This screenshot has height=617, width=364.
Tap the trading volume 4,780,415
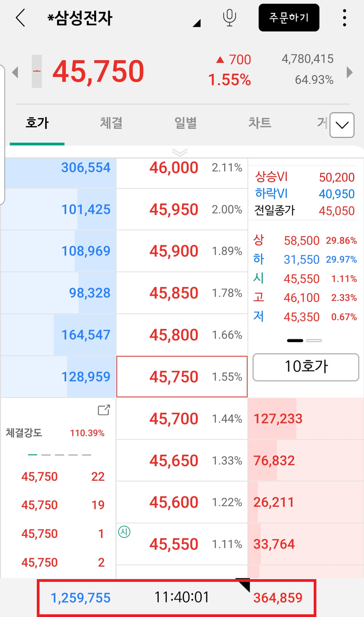307,59
